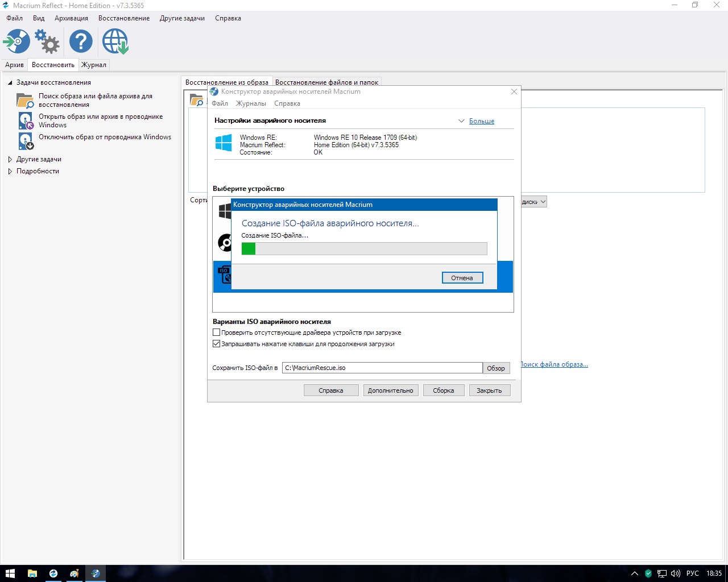The height and width of the screenshot is (582, 728).
Task: Follow the Больше link
Action: [482, 121]
